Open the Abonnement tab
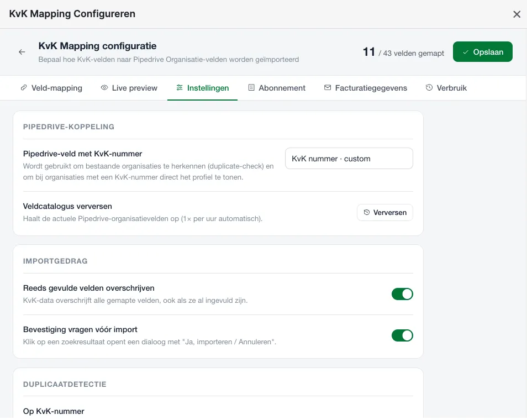 point(277,88)
